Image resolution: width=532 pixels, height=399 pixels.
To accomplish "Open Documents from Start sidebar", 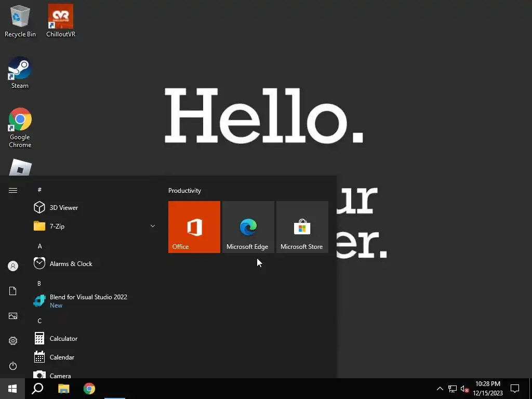I will [x=13, y=291].
